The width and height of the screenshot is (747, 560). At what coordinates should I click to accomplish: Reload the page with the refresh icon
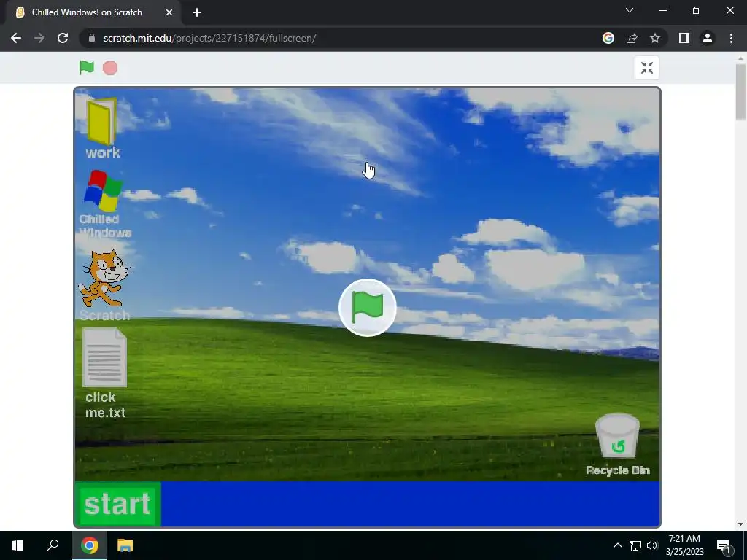63,38
